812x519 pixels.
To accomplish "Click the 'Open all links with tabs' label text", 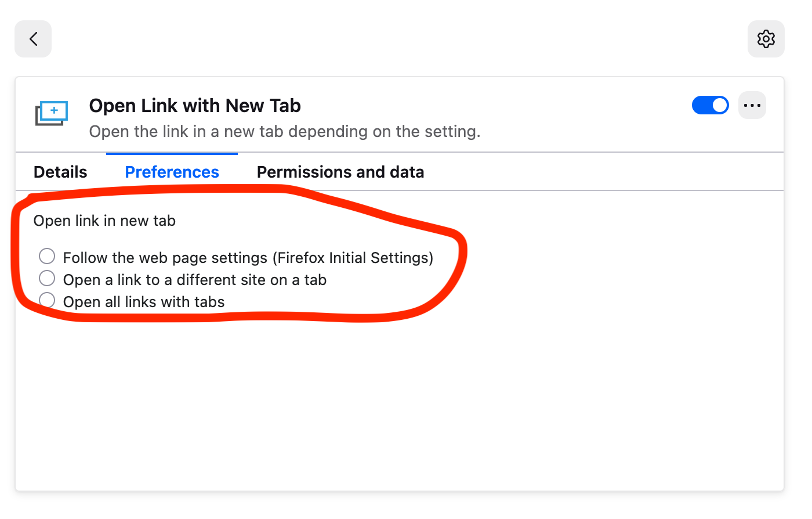I will click(144, 302).
